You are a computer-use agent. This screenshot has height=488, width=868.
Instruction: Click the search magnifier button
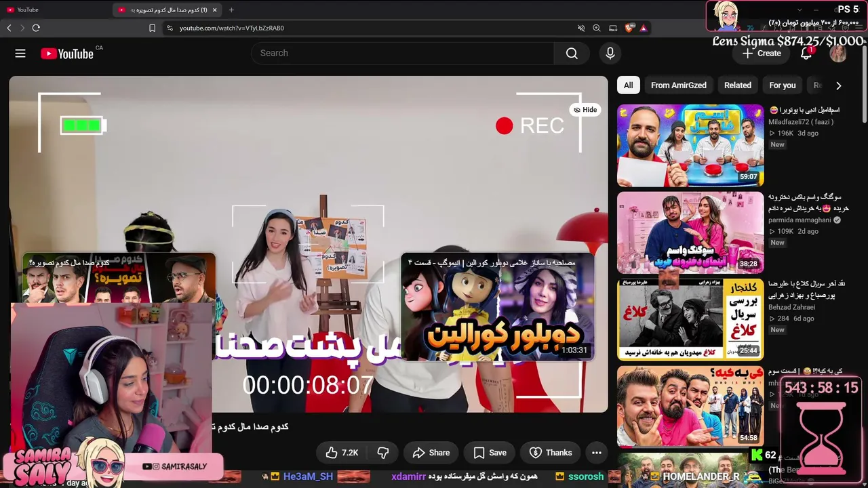click(572, 54)
